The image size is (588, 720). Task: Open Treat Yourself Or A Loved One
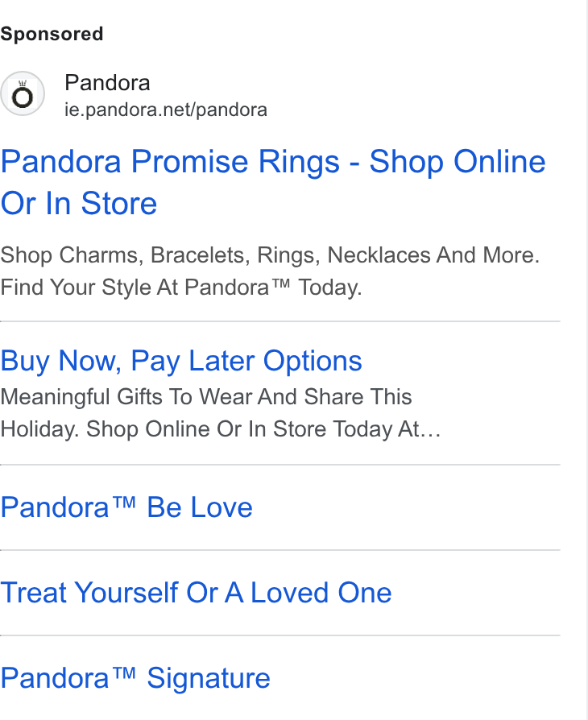(x=196, y=592)
